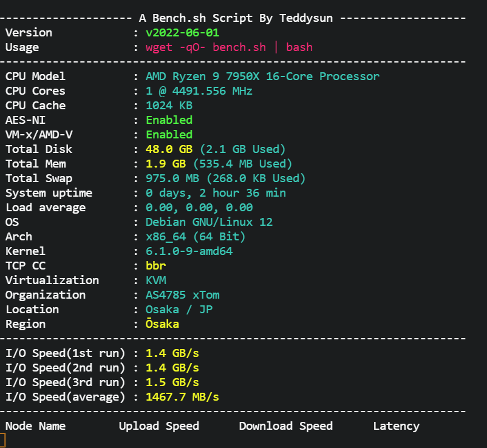Click the Node Name column header

pos(35,426)
